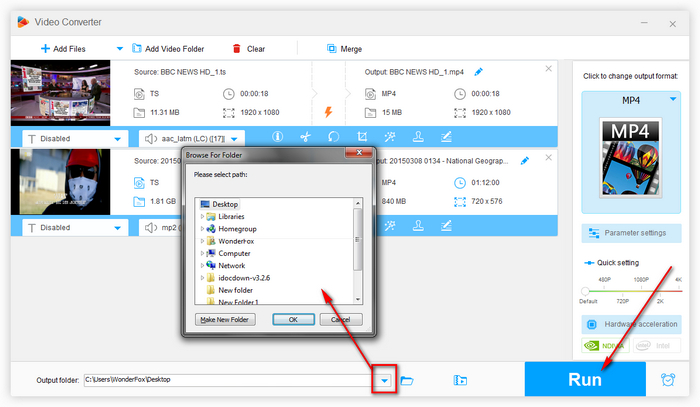Expand Homegroup node in folder tree

click(x=202, y=228)
